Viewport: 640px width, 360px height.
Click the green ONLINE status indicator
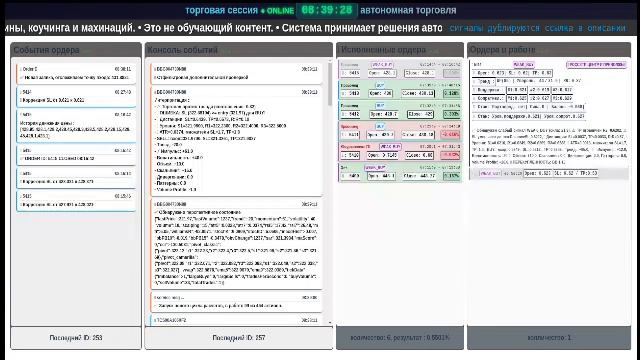278,11
